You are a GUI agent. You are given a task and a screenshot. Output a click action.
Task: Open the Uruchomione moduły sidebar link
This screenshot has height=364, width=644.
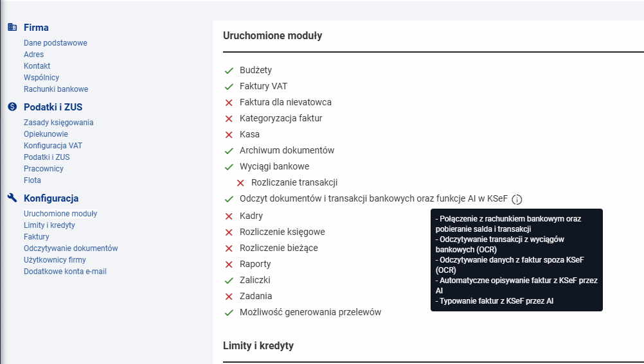coord(60,213)
